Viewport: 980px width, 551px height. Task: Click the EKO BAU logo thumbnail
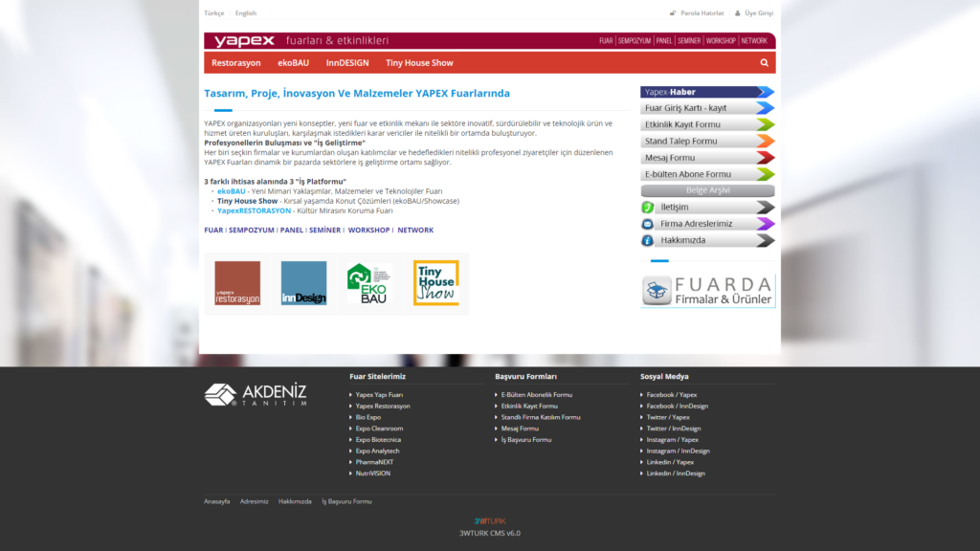(x=368, y=284)
